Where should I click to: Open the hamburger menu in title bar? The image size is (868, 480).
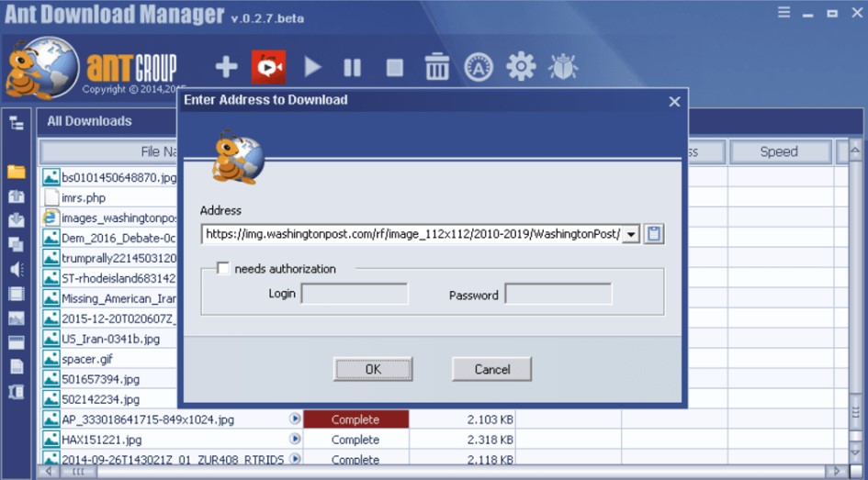tap(783, 13)
